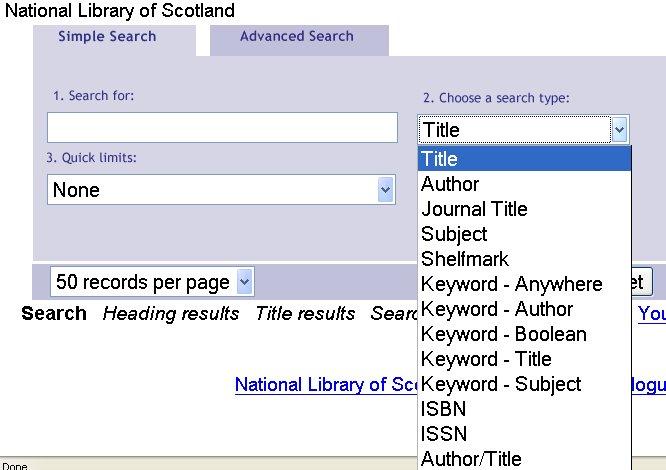
Task: Choose Keyword - Boolean option
Action: [x=524, y=334]
